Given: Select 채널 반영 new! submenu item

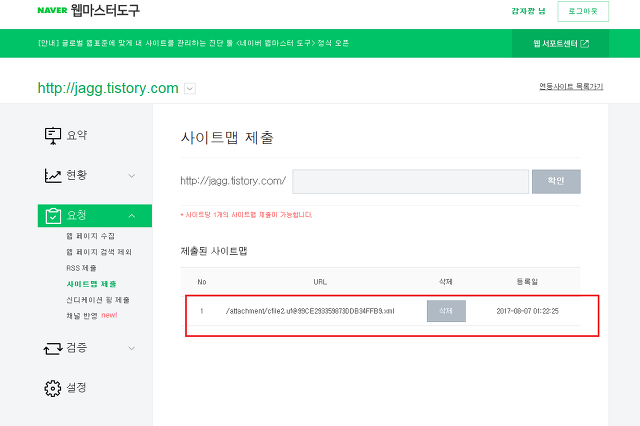Looking at the screenshot, I should click(92, 315).
